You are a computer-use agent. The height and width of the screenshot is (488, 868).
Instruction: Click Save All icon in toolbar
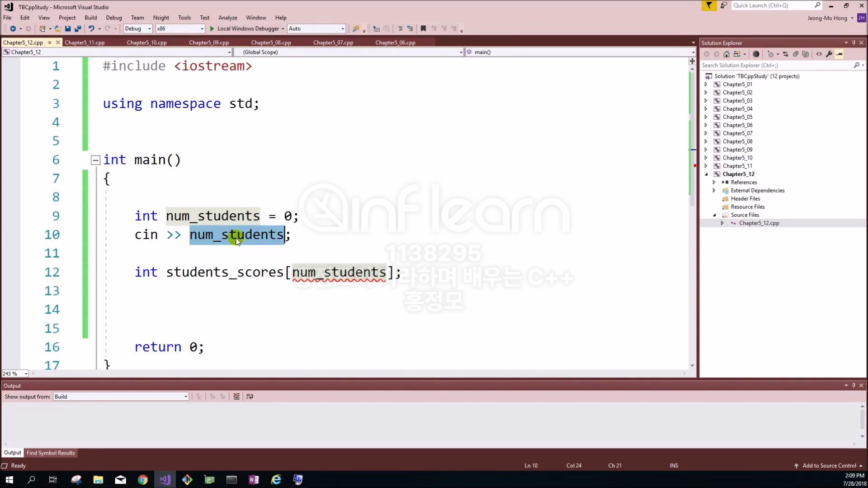[78, 28]
